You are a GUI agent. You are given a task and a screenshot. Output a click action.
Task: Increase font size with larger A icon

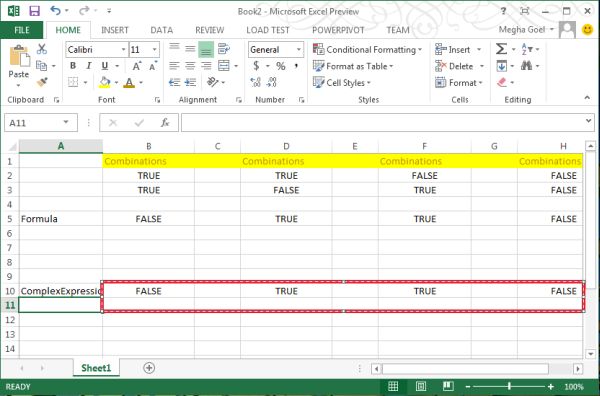click(x=137, y=66)
